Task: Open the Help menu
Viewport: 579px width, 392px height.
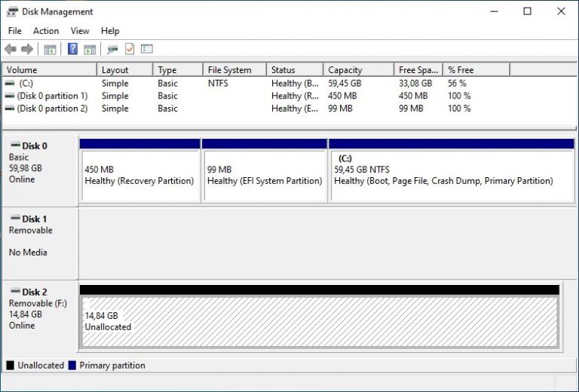Action: point(110,31)
